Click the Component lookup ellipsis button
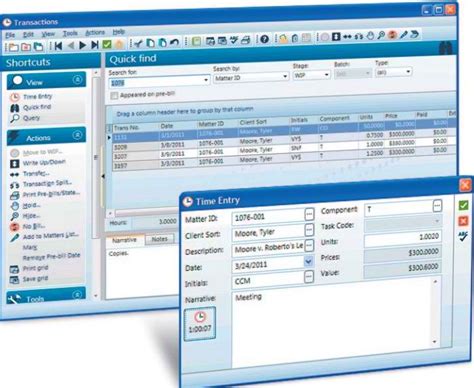 click(x=437, y=206)
